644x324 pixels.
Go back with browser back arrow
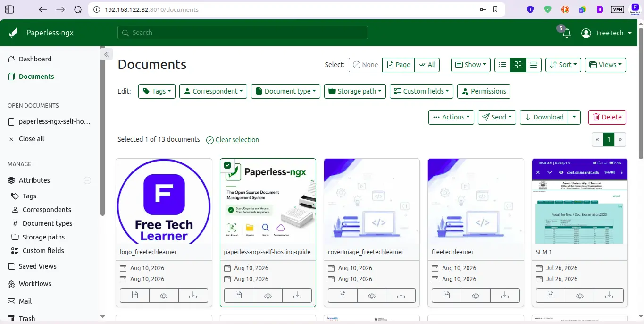click(x=42, y=9)
